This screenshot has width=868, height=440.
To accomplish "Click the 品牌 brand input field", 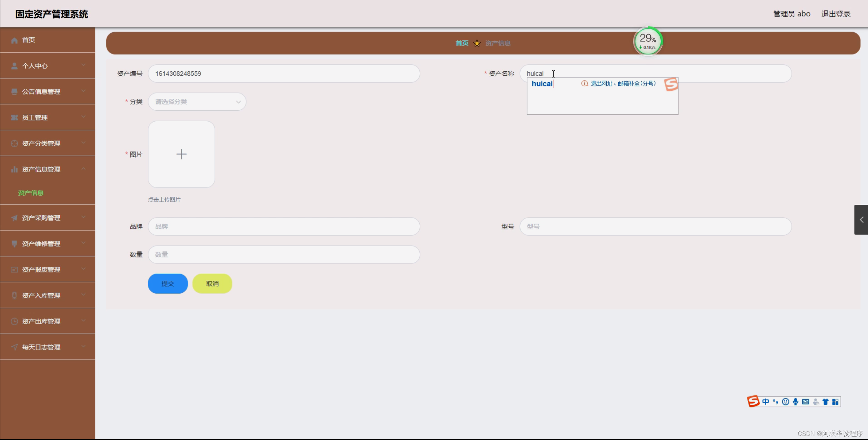I will (x=284, y=226).
